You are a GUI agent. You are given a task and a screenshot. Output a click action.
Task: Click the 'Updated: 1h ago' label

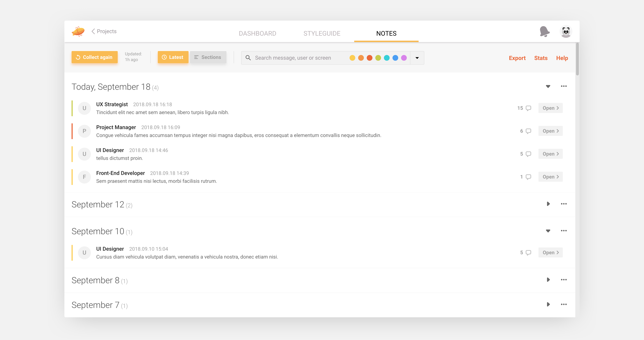(133, 57)
